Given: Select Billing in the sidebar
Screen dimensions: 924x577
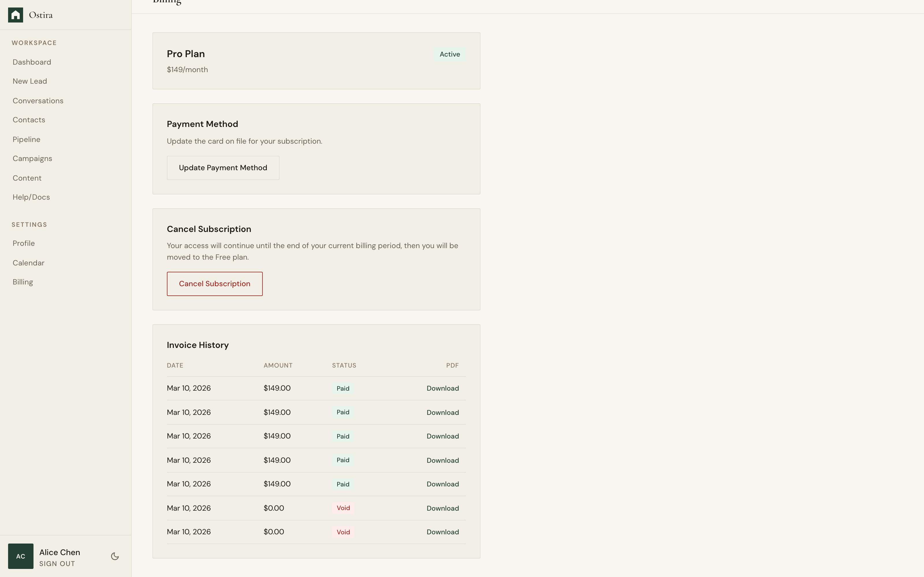Looking at the screenshot, I should click(x=23, y=282).
